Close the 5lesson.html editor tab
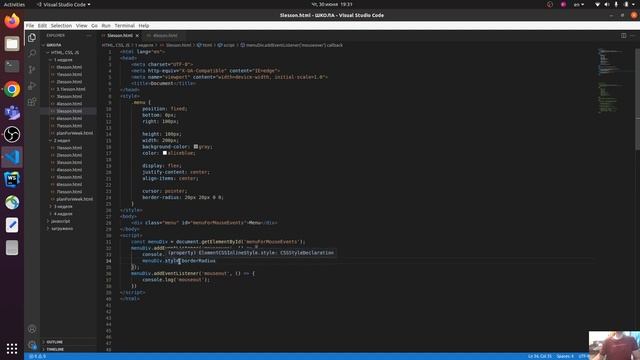 (x=137, y=36)
